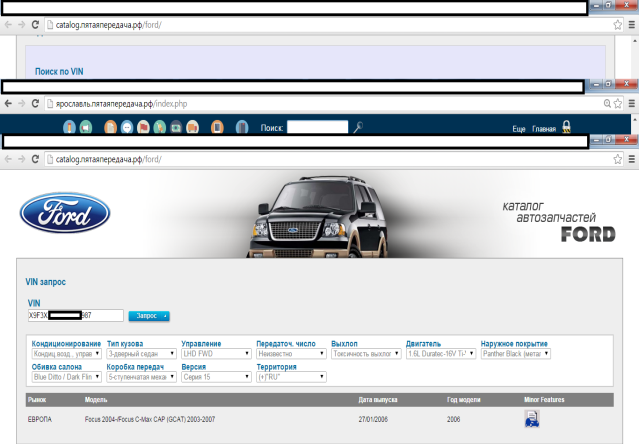Expand the Коробка передач dropdown
Viewport: 642px width, 444px height.
coord(141,377)
